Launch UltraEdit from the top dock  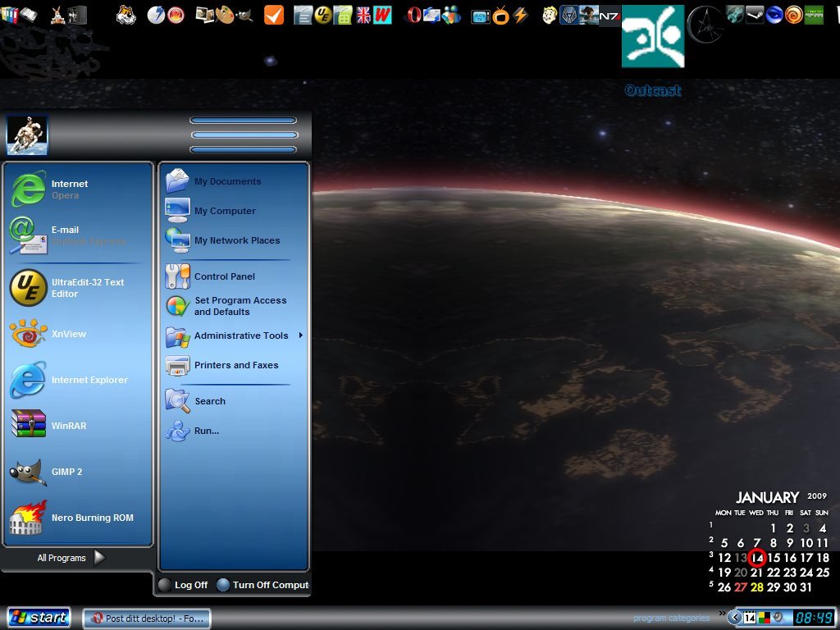(x=322, y=15)
